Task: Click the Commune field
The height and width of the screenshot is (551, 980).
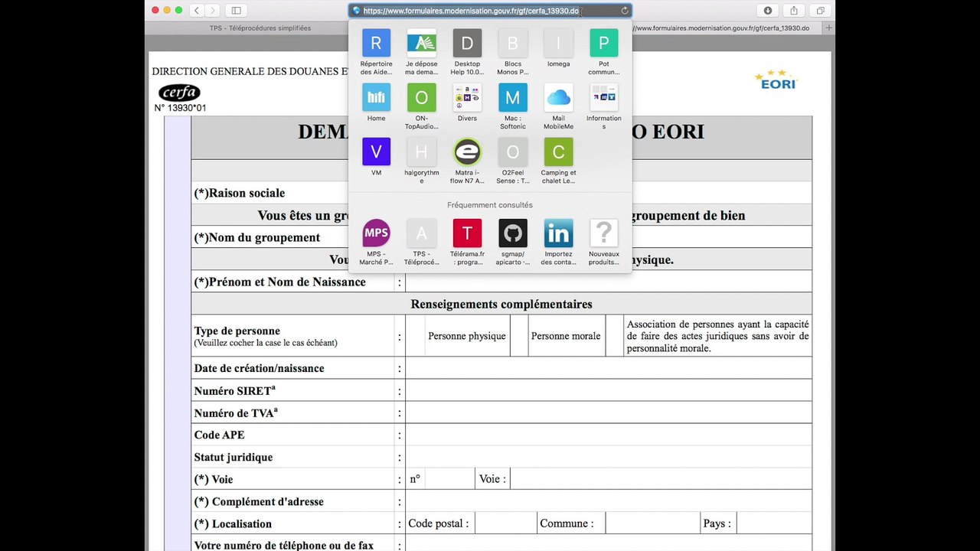Action: 653,523
